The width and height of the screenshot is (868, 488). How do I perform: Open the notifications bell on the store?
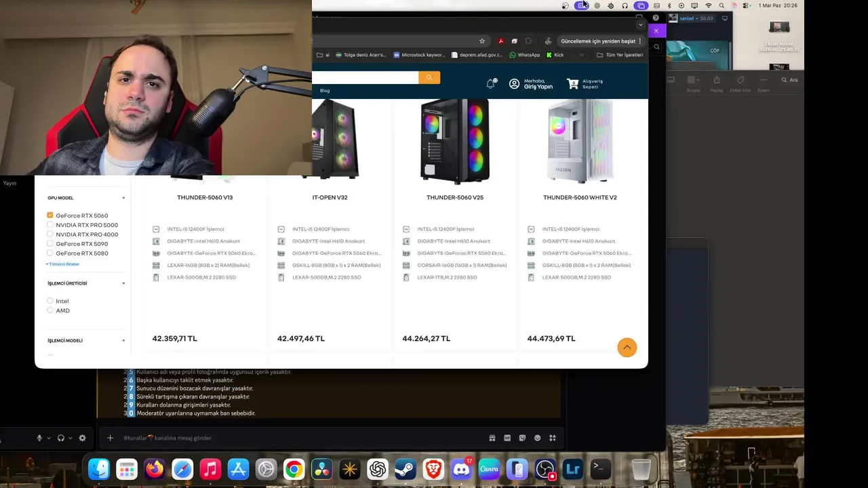tap(491, 84)
